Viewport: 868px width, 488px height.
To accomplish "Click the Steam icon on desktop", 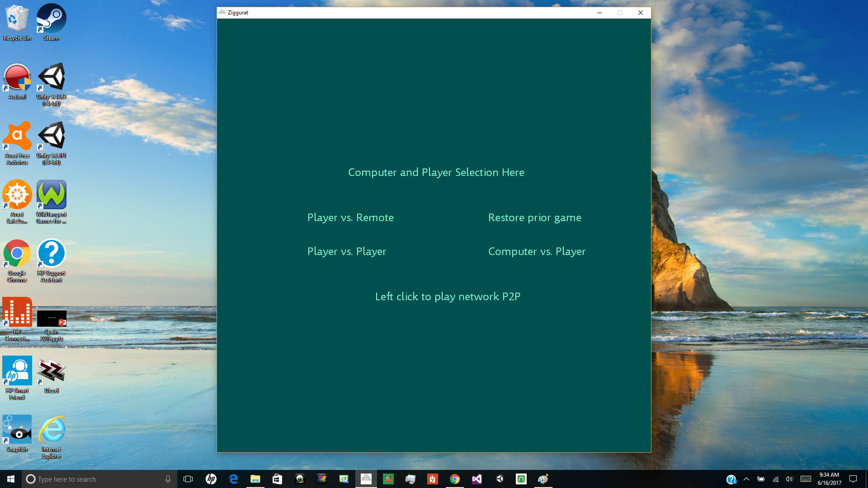I will [x=51, y=23].
